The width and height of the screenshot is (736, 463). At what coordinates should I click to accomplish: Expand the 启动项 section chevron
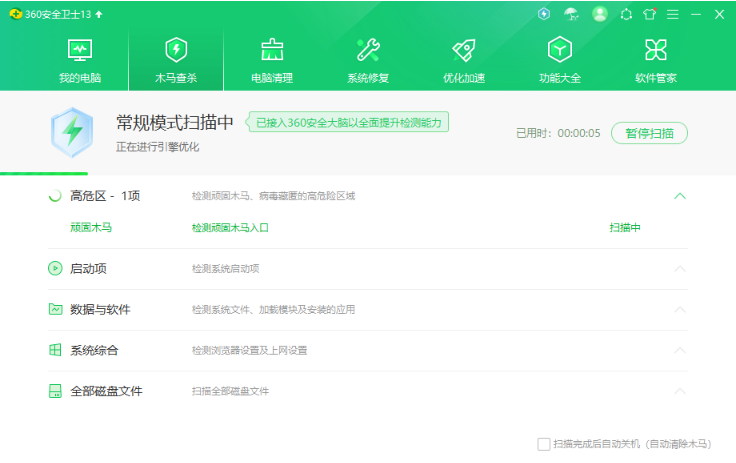click(680, 268)
